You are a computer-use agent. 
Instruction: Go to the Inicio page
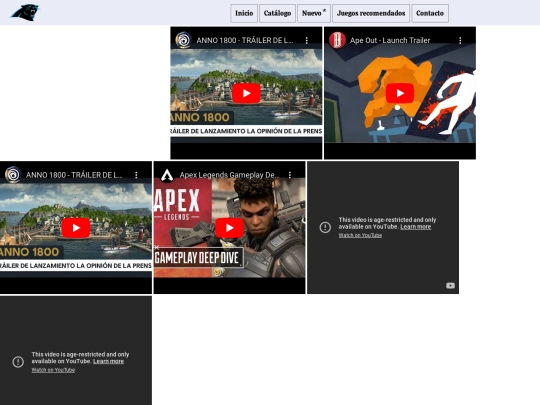coord(244,13)
